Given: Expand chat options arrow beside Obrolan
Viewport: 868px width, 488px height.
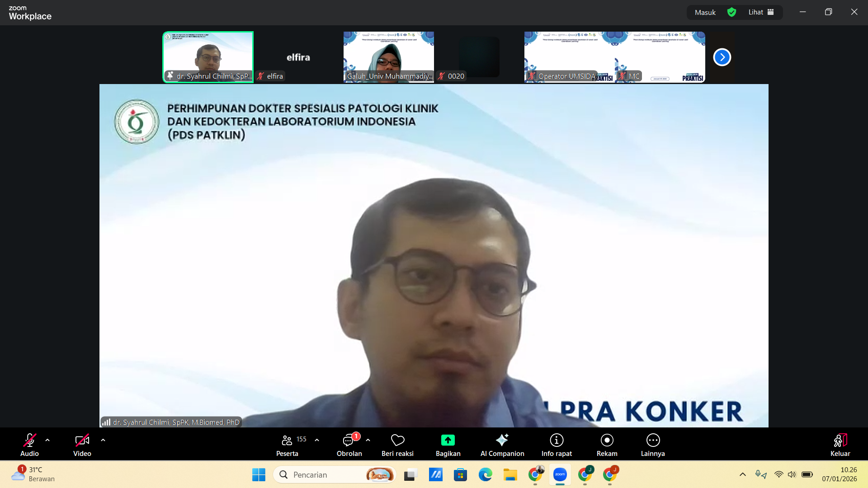Looking at the screenshot, I should pyautogui.click(x=368, y=440).
